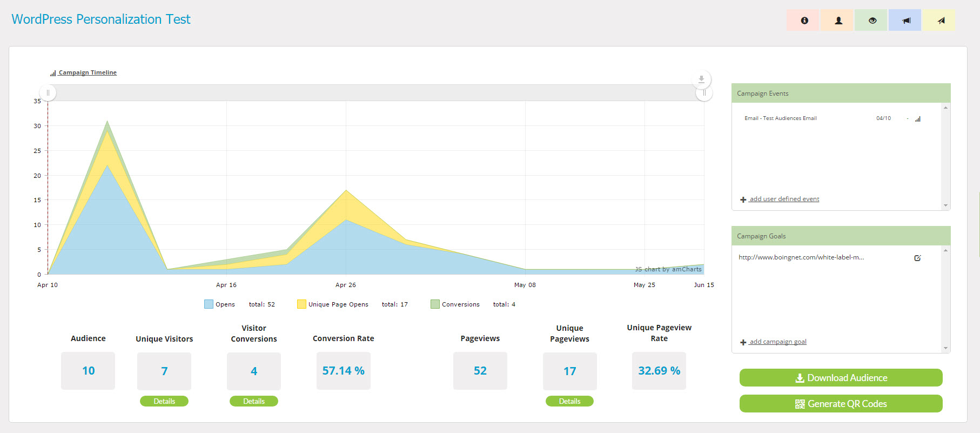Open Details under Unique Visitors
The image size is (980, 433).
(164, 401)
